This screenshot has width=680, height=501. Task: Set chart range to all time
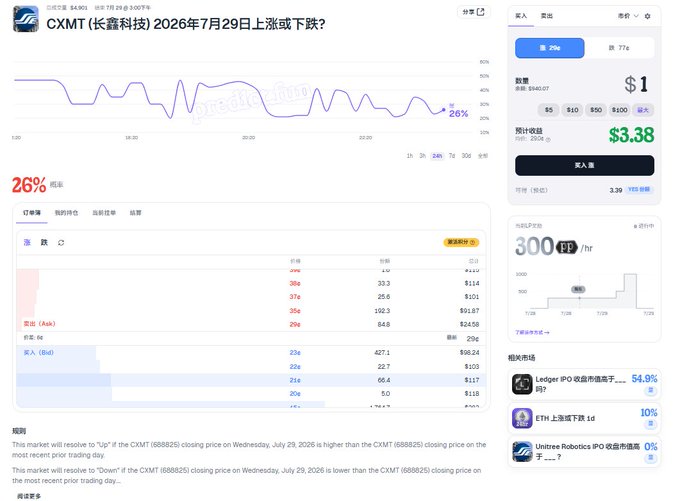(483, 156)
